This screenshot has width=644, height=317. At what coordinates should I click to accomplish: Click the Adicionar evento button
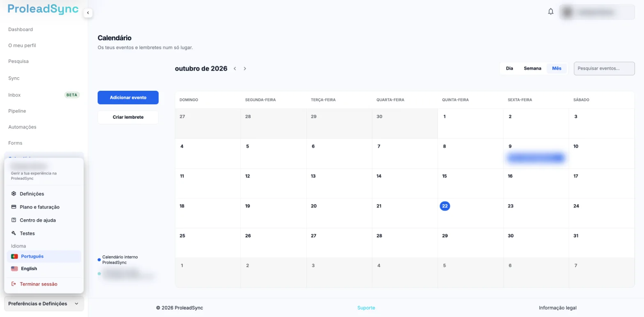coord(128,98)
